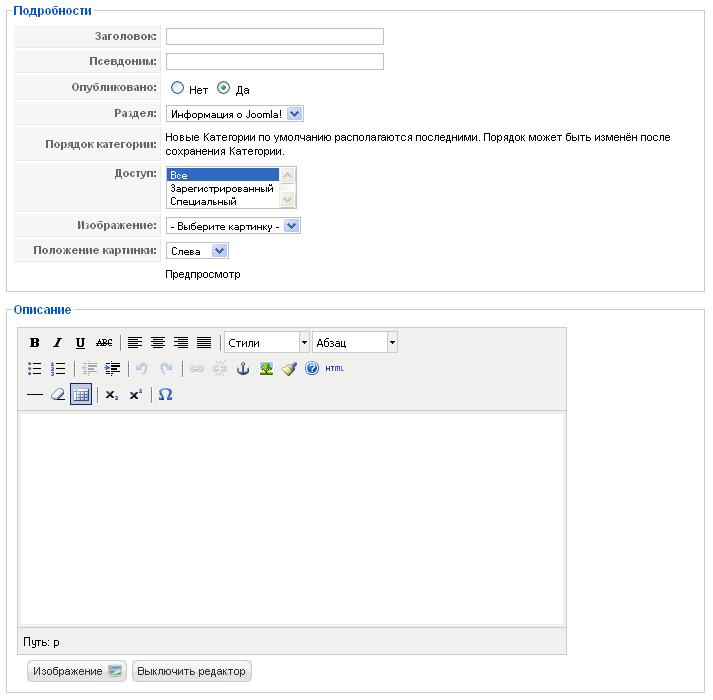Click the insert link chain icon
The height and width of the screenshot is (700, 713).
pos(197,368)
